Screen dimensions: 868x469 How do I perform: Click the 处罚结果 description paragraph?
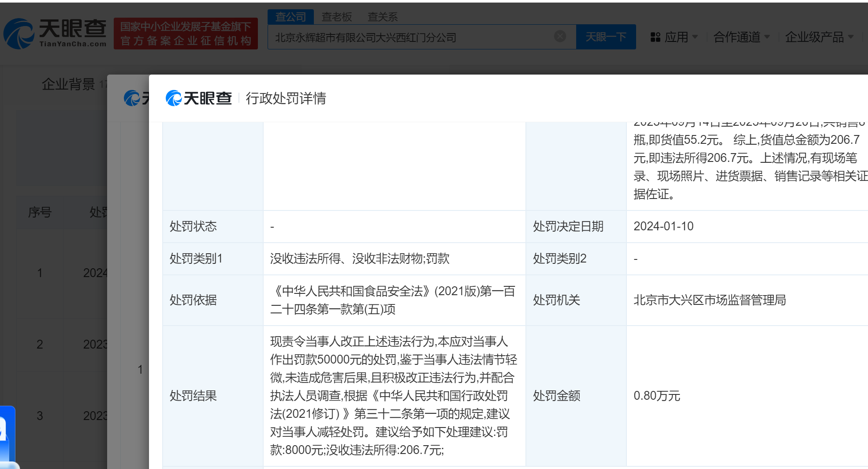[x=394, y=396]
